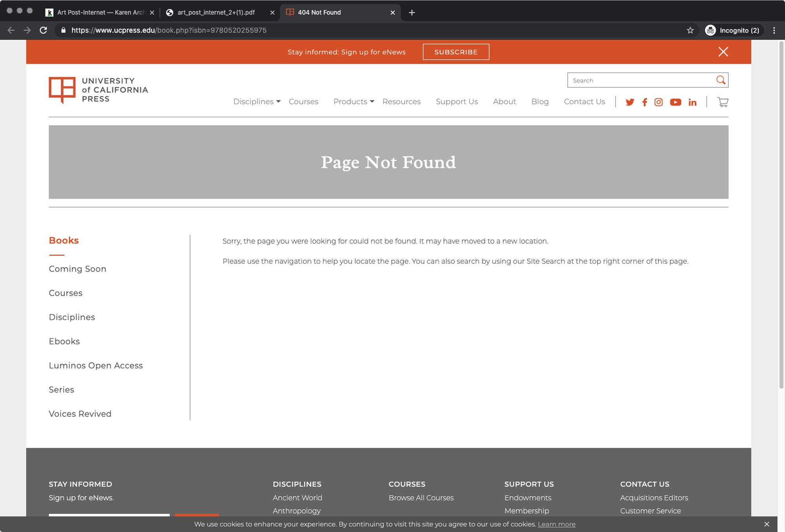Screen dimensions: 785x532
Task: Close the cookie notice bar
Action: 767,524
